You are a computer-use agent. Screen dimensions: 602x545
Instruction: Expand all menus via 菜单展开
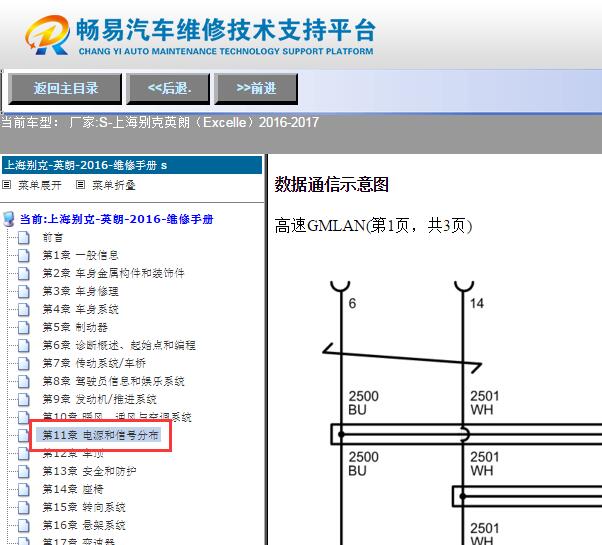point(40,185)
